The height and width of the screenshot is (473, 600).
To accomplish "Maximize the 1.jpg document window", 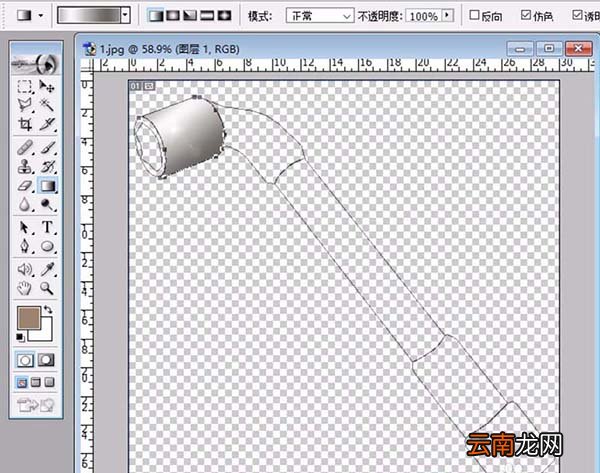I will coord(549,49).
